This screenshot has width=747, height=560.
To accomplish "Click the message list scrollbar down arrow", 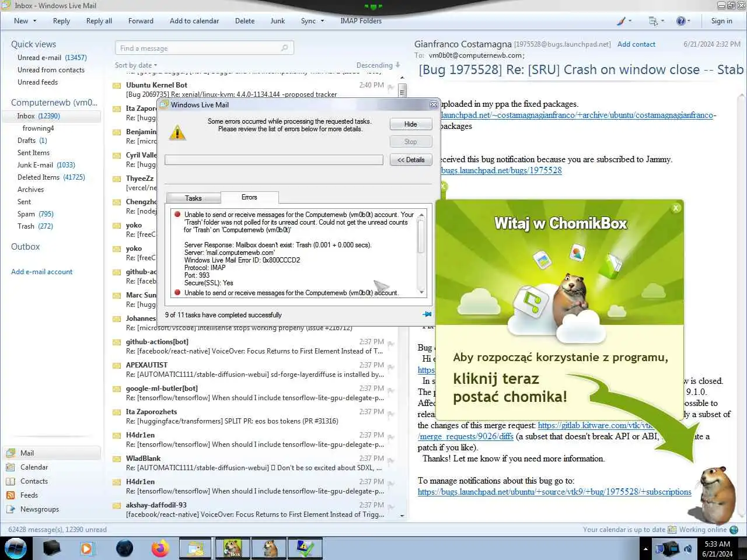I will coord(402,516).
